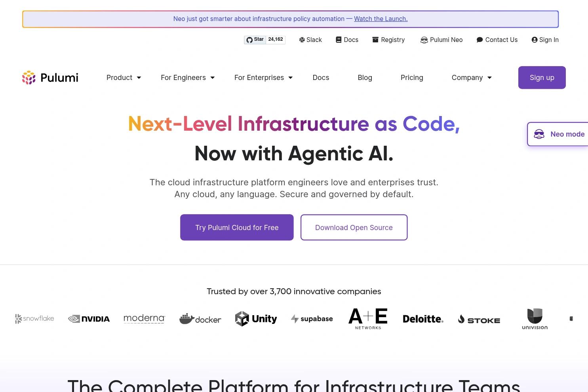
Task: Click the Contact Us chat bubble icon
Action: pos(480,40)
